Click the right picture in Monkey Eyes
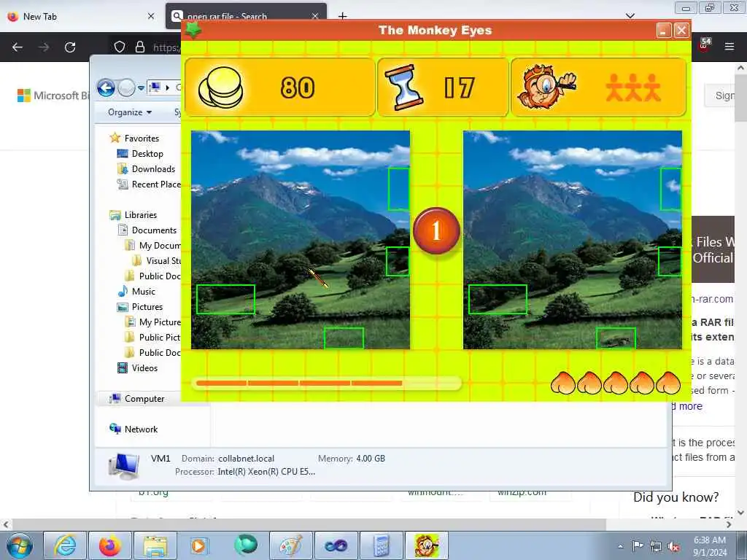Image resolution: width=747 pixels, height=560 pixels. [572, 240]
